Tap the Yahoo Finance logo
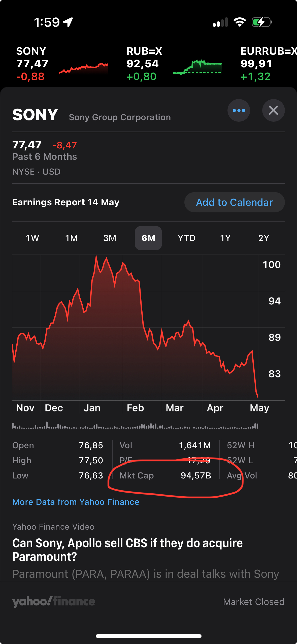Screen dimensions: 297x644 (54, 601)
